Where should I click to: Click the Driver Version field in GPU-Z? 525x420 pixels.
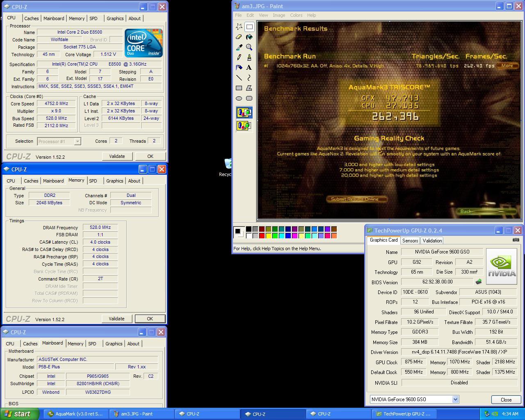459,352
